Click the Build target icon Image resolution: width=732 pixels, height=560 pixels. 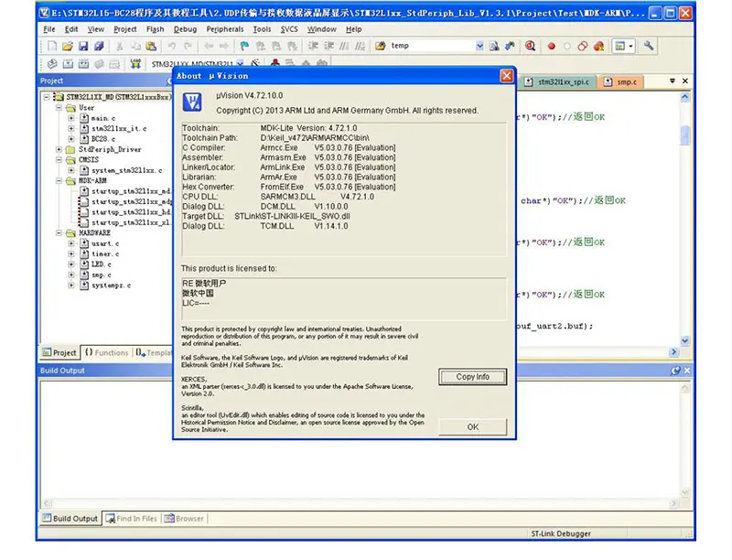[x=68, y=63]
